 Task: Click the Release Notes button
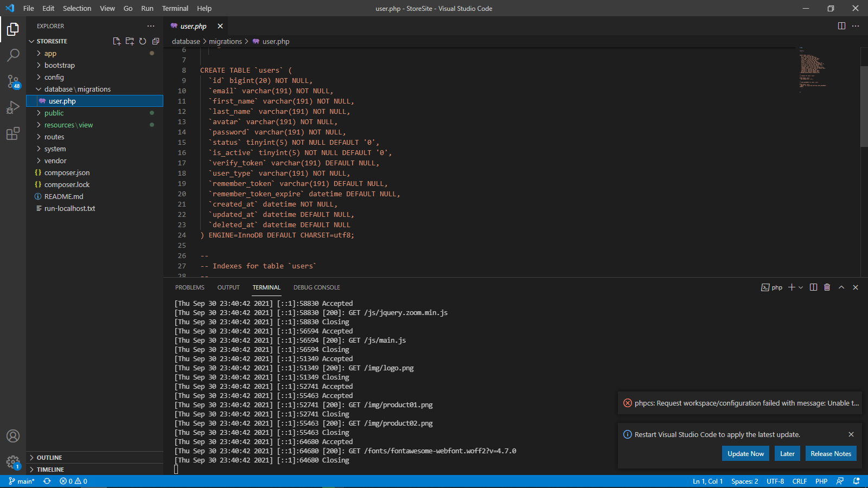pos(831,454)
